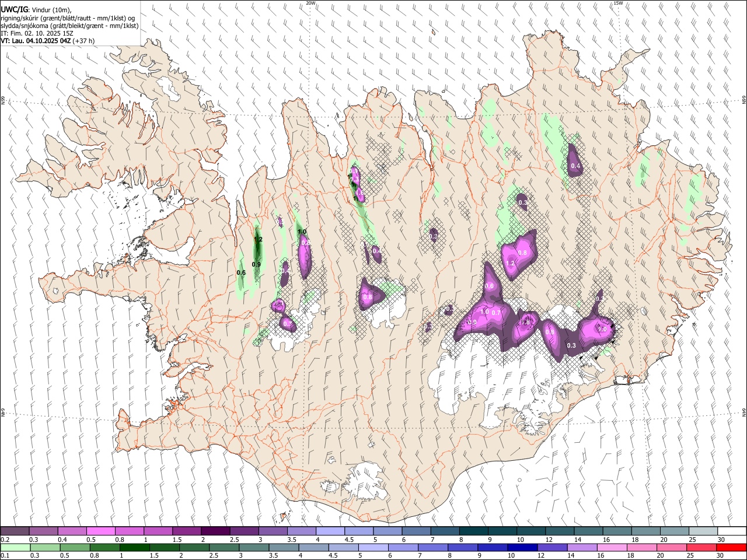Select the pale gray swatch between 25 and 30, top bar
This screenshot has width=747, height=560.
[703, 531]
